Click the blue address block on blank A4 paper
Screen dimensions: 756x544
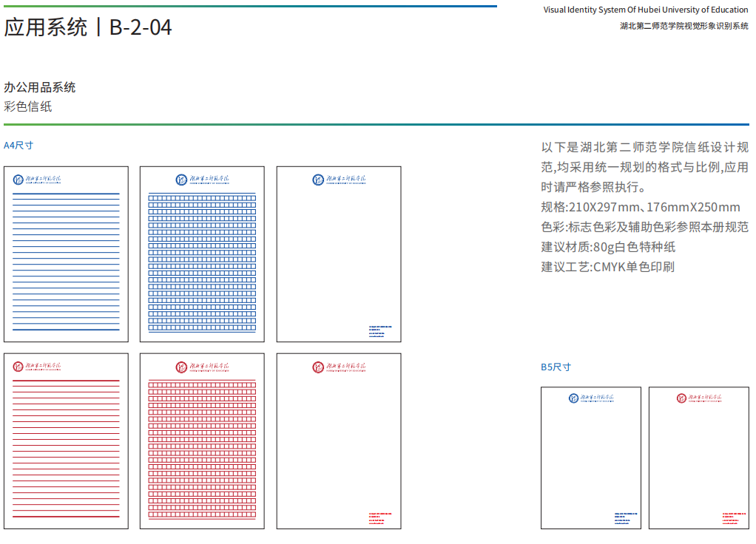tap(380, 331)
